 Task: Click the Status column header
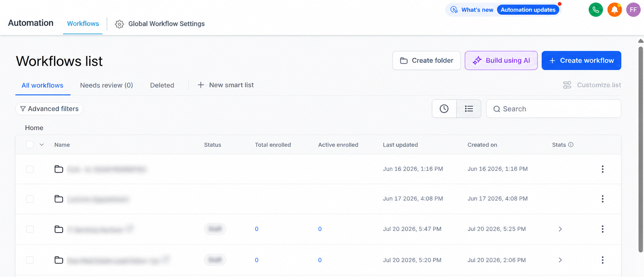[x=212, y=145]
